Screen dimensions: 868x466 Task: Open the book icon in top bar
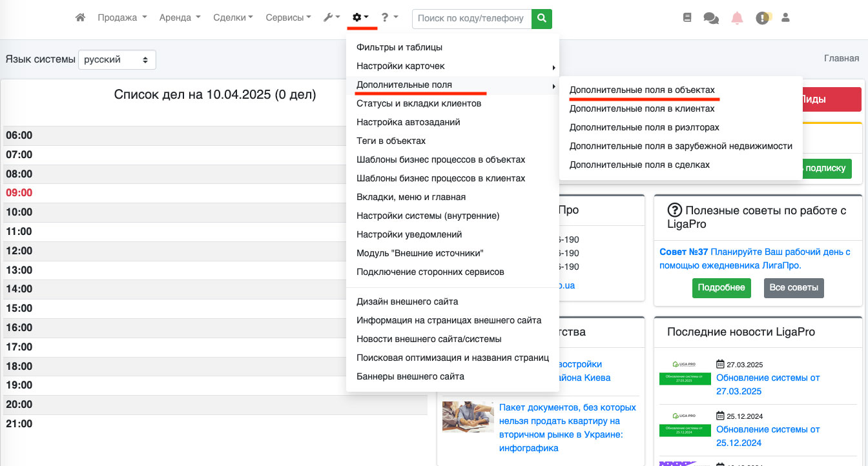coord(687,18)
